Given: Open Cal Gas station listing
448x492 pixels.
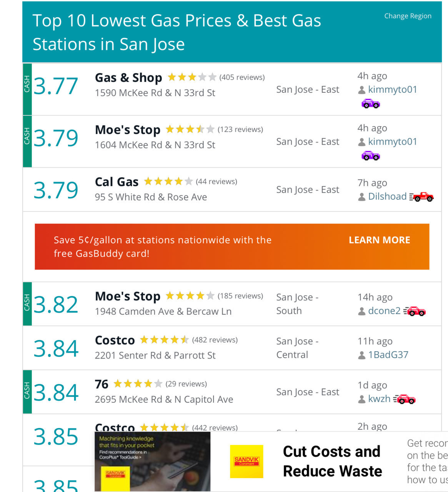Looking at the screenshot, I should (117, 182).
